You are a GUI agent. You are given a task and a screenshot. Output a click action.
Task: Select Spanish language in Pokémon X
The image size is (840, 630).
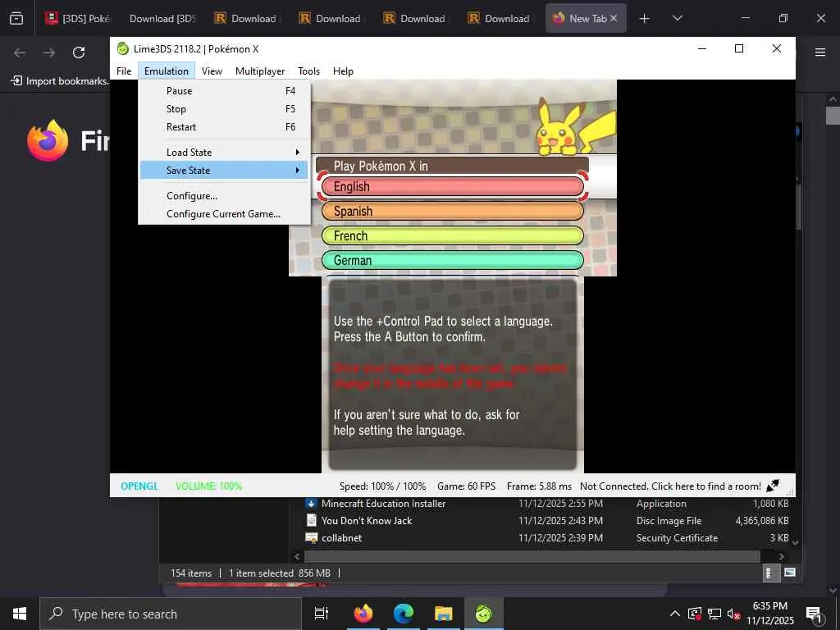(x=452, y=211)
